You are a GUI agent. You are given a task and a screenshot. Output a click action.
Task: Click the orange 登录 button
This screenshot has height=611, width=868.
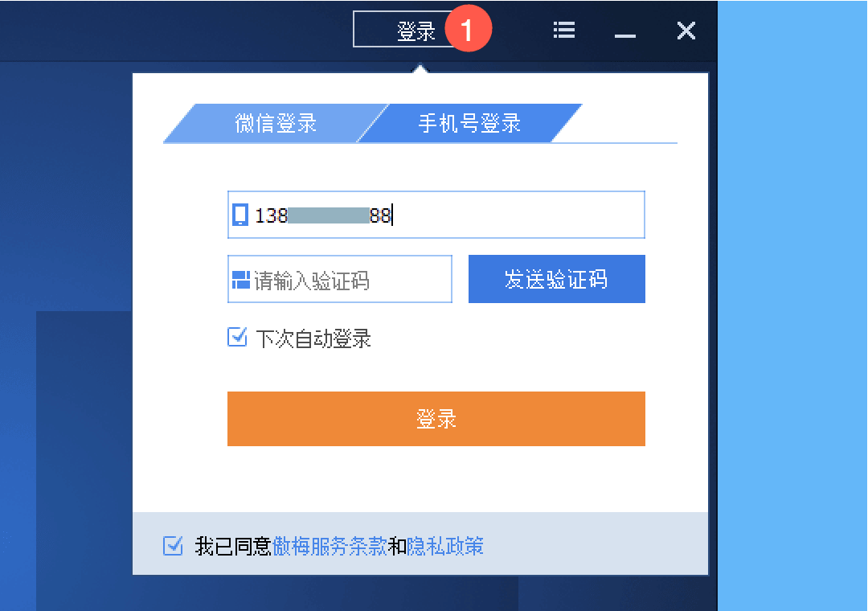(436, 419)
